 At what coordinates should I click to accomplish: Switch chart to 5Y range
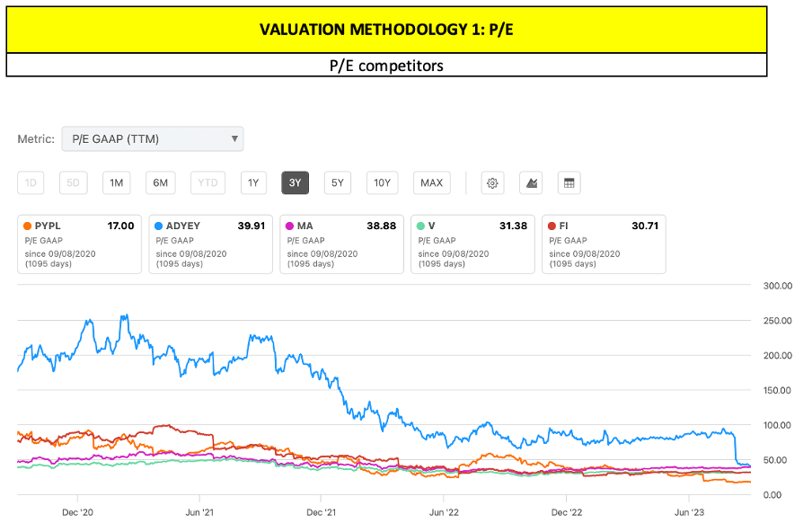coord(338,183)
